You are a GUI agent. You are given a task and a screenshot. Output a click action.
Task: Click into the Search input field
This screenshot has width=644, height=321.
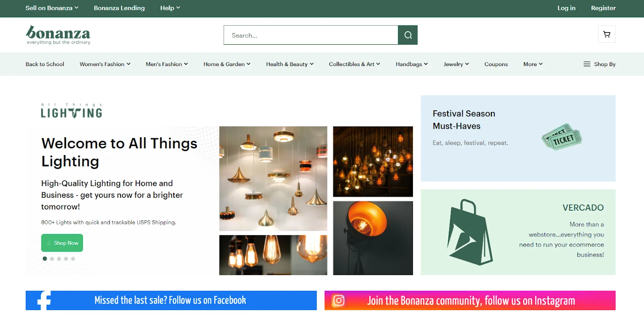click(310, 35)
